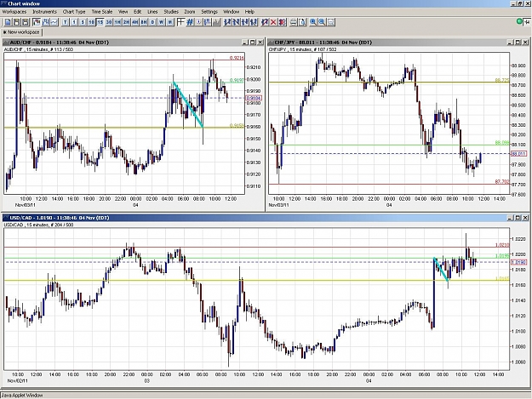Select the tick (T) time scale
The image size is (532, 399).
(x=66, y=22)
